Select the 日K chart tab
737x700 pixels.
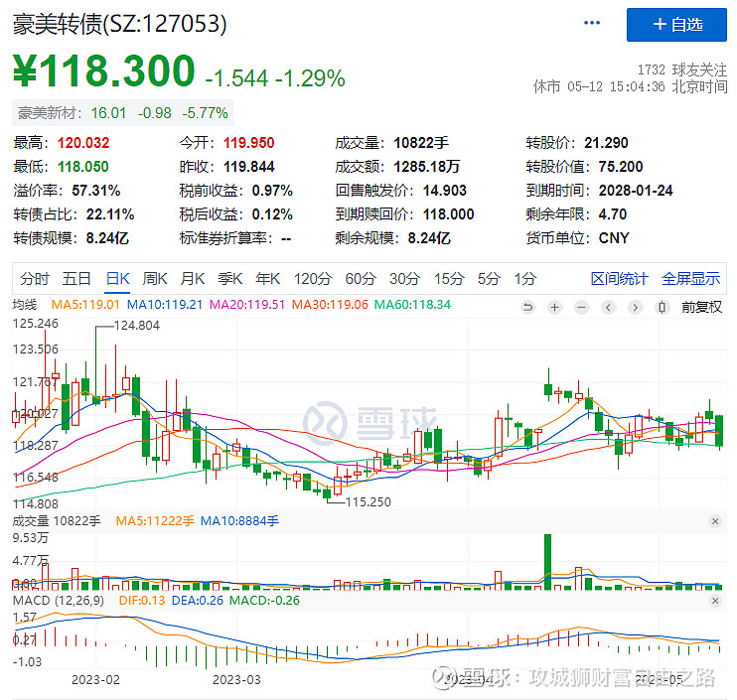117,279
